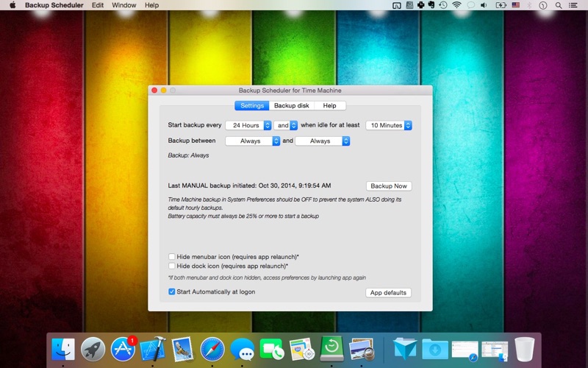Open the Mail stamp icon in dock
Screen dimensions: 588x368
[182, 349]
